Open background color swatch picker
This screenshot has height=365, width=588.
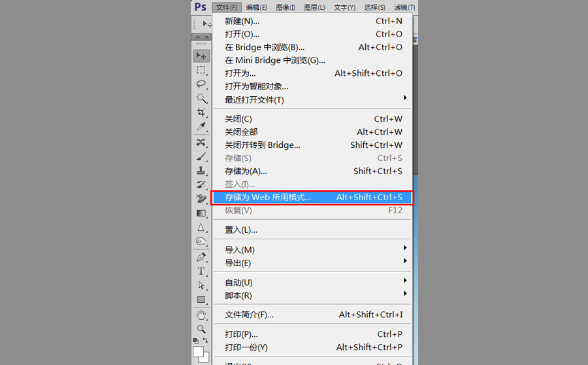coord(206,358)
